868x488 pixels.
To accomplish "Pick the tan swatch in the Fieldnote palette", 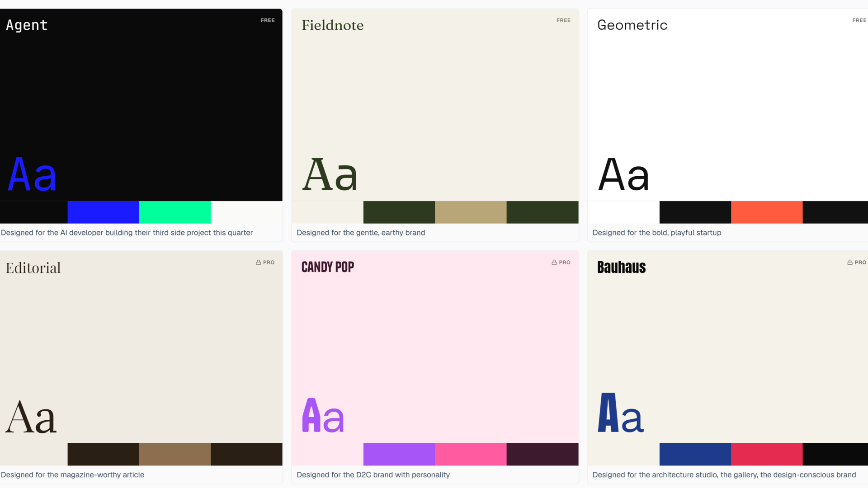I will 471,212.
